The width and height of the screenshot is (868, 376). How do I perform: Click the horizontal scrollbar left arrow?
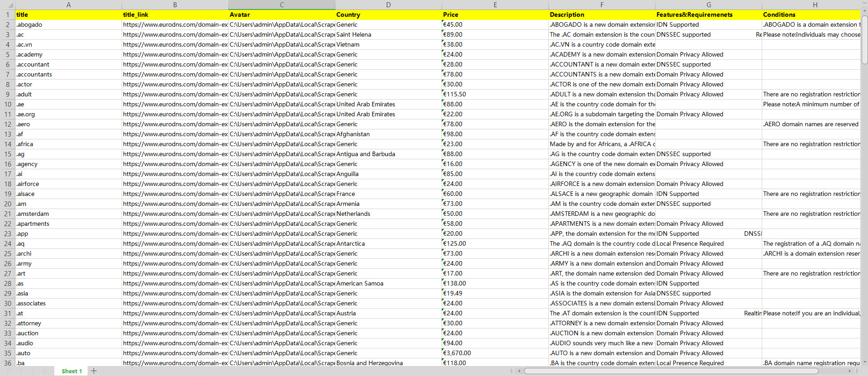tap(519, 371)
